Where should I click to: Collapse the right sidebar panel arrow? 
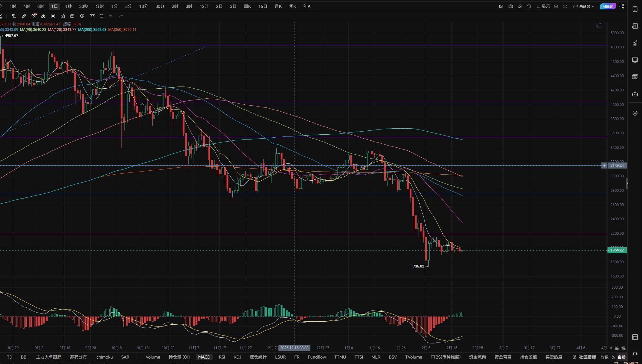click(627, 183)
